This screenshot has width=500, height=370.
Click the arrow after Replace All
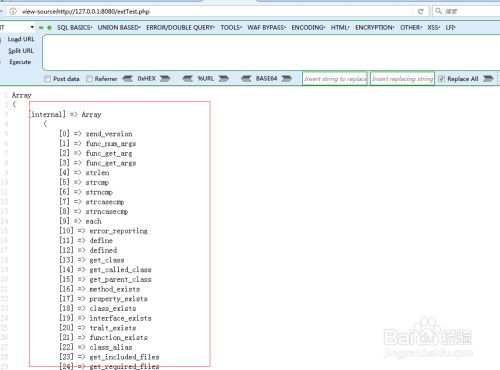point(488,79)
